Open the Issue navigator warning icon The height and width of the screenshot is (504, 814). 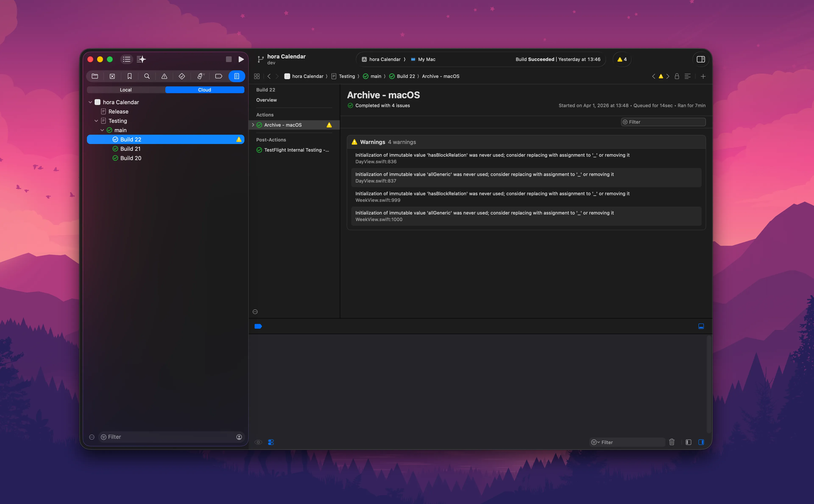point(164,76)
